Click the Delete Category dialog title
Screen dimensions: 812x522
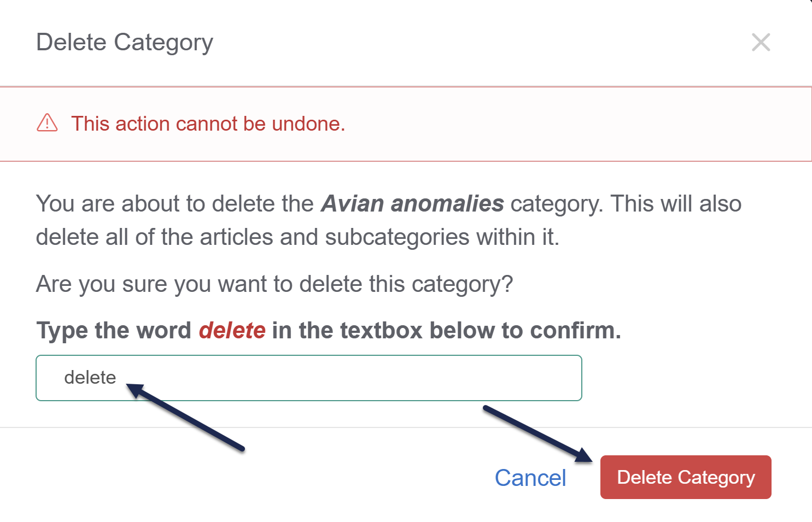125,42
